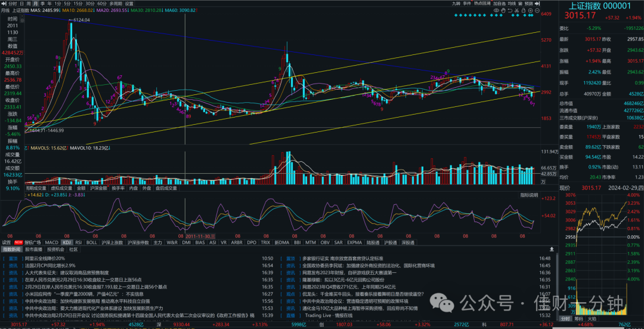This screenshot has width=644, height=329.
Task: Select the 季 quarterly period
Action: tap(43, 4)
